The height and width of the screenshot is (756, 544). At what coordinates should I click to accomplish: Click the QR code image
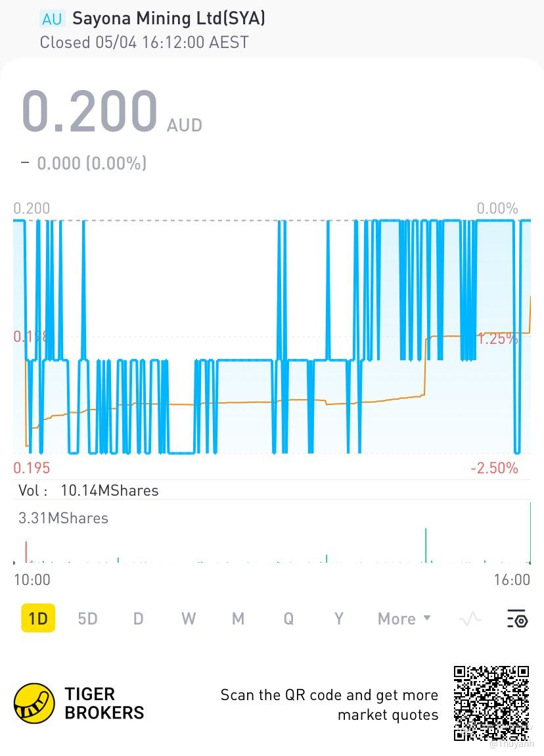tap(491, 703)
